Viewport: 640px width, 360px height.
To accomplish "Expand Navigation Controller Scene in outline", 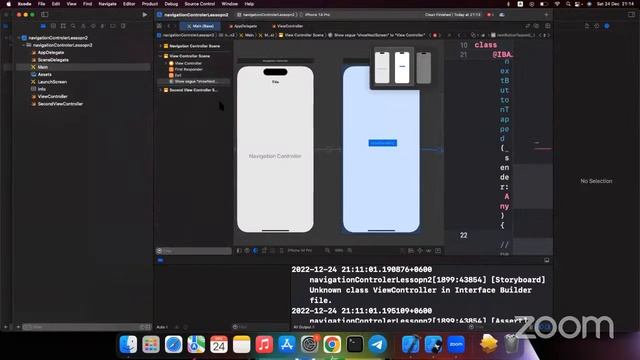I will (x=161, y=46).
